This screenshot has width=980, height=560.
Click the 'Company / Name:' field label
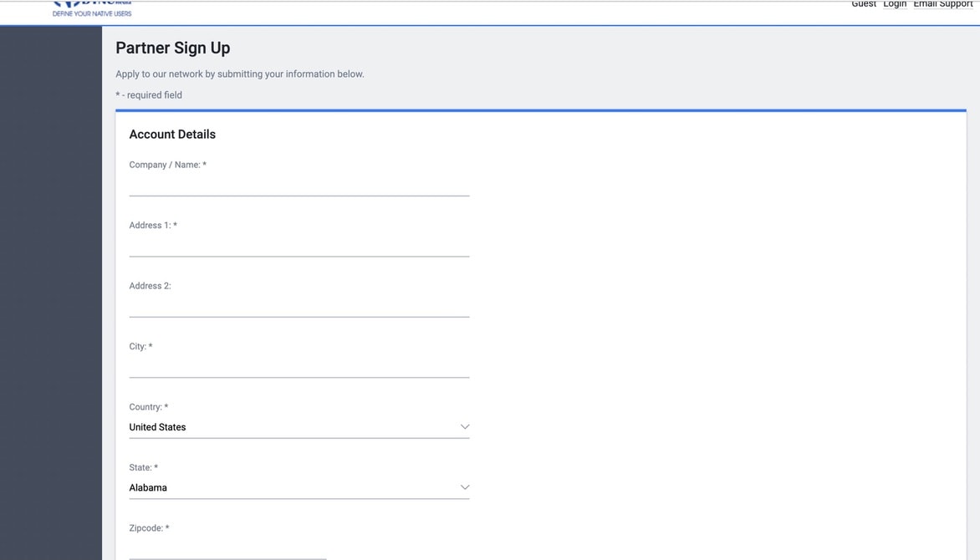167,165
